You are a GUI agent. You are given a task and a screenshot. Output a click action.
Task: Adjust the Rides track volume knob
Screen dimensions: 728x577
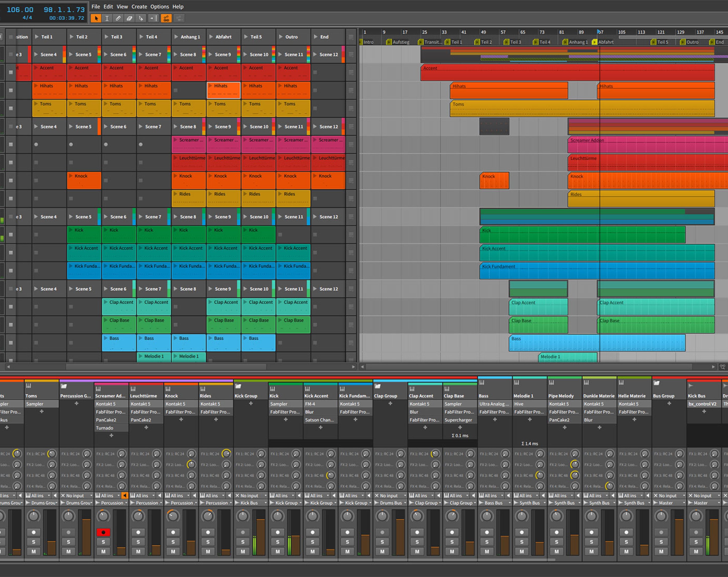[x=208, y=516]
